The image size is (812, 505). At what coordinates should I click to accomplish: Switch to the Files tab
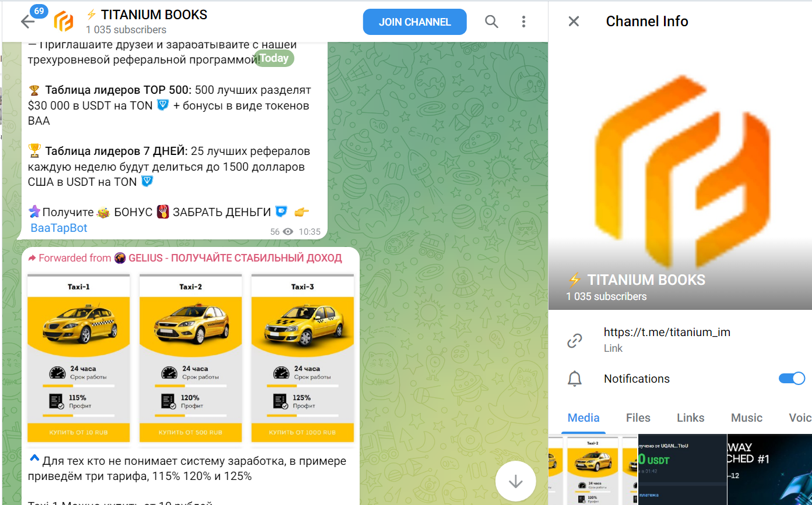click(x=638, y=418)
